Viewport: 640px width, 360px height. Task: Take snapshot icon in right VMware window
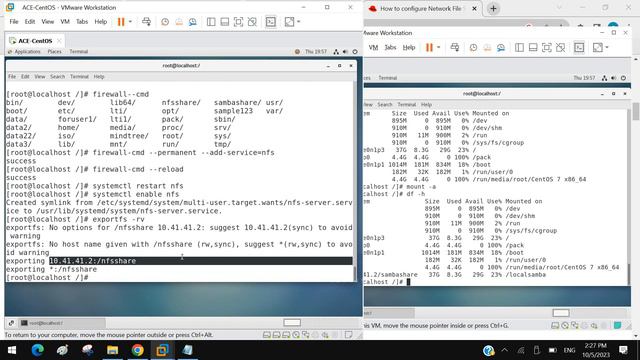click(x=473, y=47)
